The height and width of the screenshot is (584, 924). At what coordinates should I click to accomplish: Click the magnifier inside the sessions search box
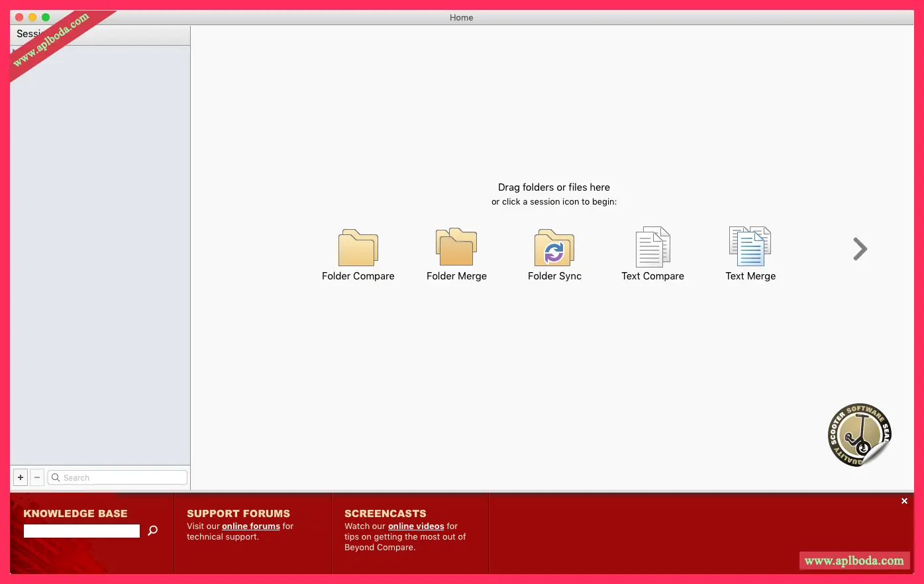[x=56, y=477]
